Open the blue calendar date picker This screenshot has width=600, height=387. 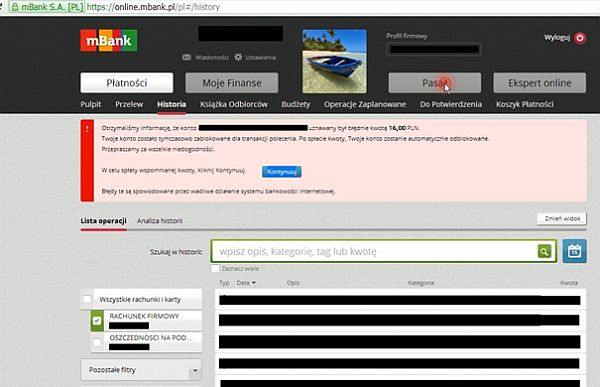click(574, 251)
